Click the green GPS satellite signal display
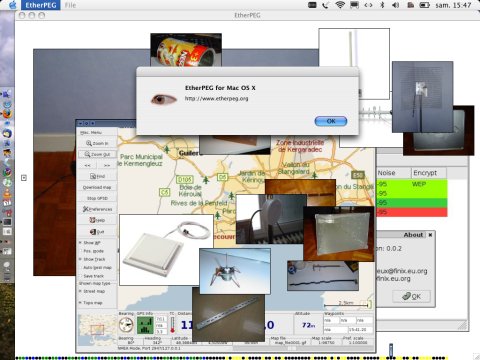This screenshot has width=480, height=360. click(145, 325)
